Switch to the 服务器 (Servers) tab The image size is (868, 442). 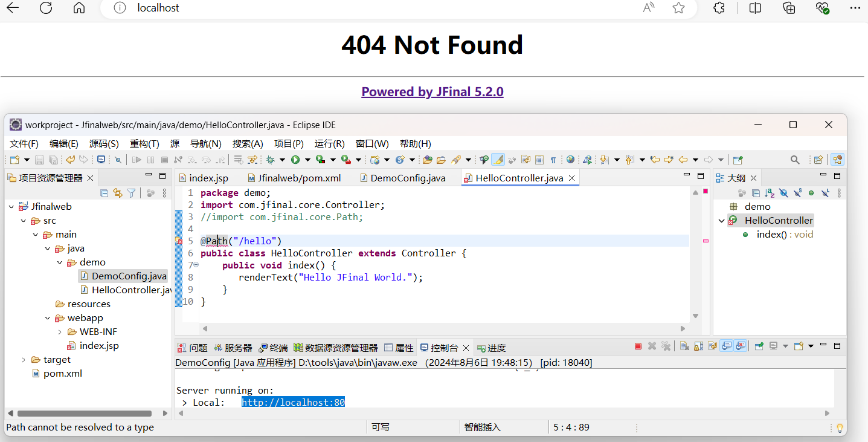point(233,348)
